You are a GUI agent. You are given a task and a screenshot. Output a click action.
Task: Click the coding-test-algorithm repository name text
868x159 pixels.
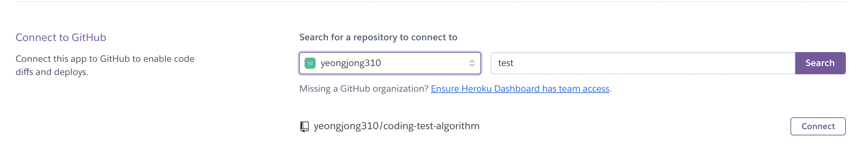[x=431, y=126]
